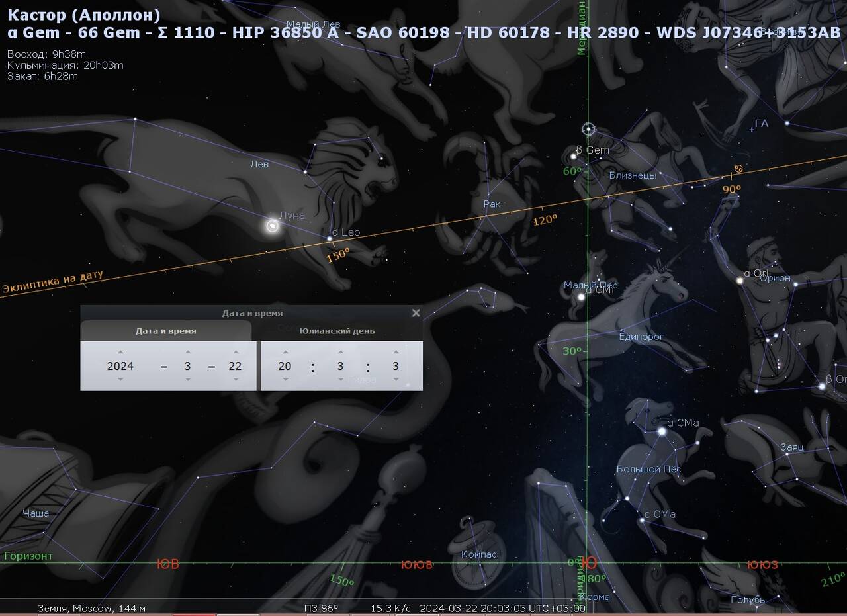Image resolution: width=847 pixels, height=616 pixels.
Task: Click the ГА point label
Action: [x=762, y=123]
